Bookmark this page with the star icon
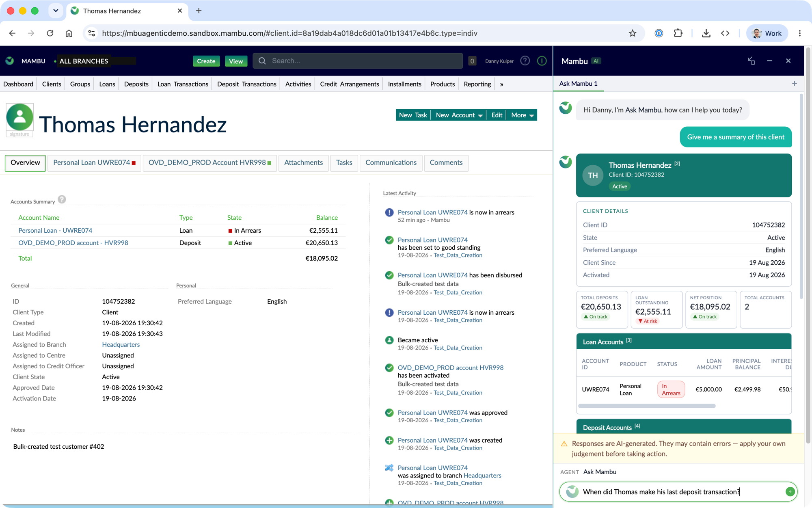 coord(632,33)
